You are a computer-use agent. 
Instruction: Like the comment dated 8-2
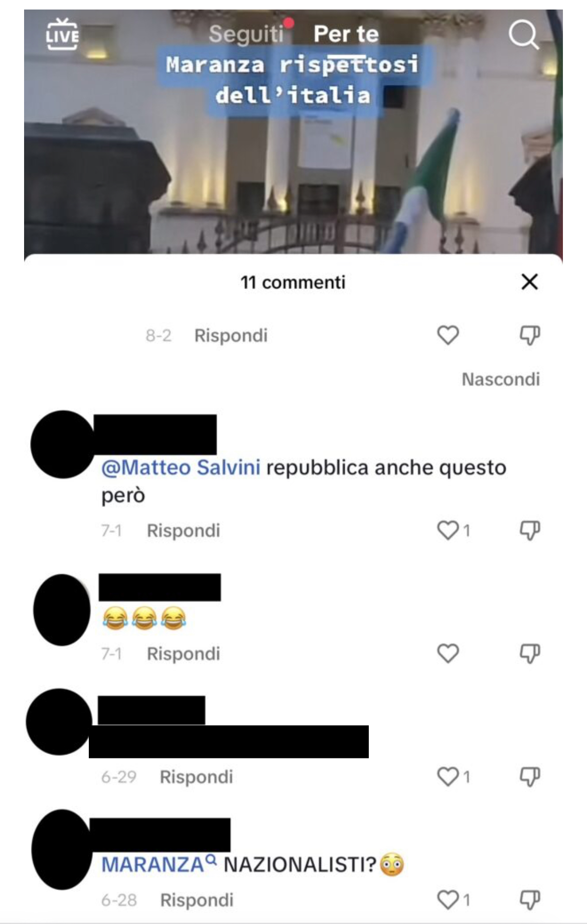448,335
